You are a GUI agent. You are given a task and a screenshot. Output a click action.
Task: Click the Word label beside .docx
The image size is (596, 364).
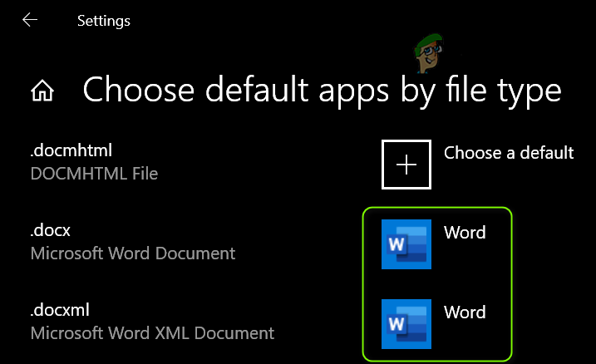465,233
